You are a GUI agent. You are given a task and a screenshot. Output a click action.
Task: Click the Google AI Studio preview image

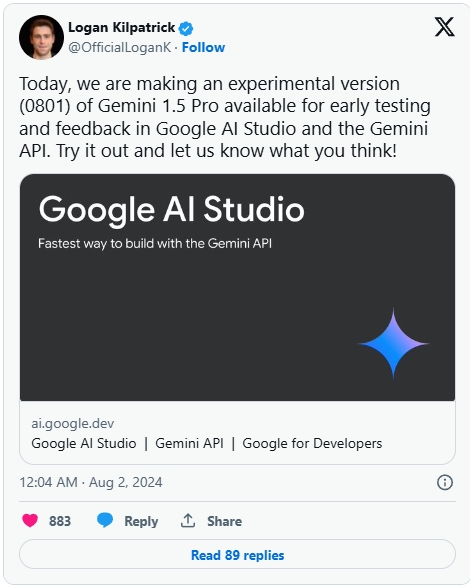click(x=237, y=287)
